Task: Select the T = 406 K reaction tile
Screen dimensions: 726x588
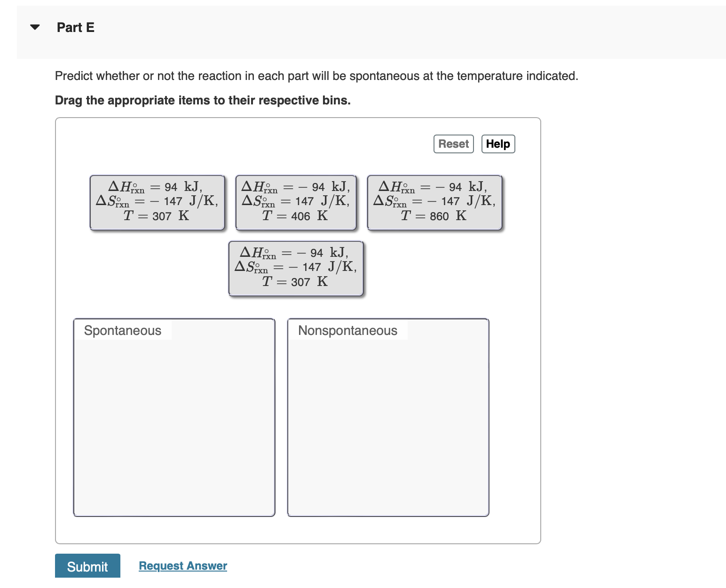Action: coord(296,201)
